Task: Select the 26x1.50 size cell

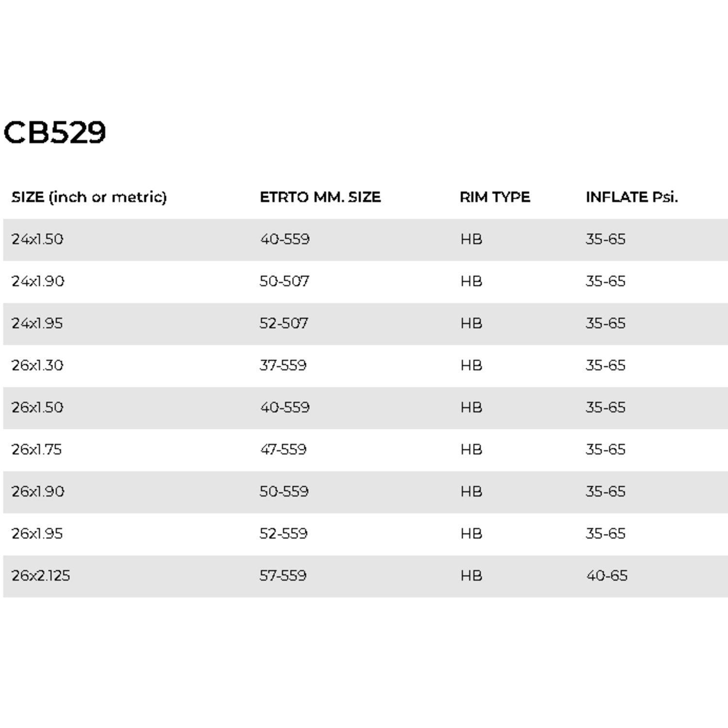Action: (37, 408)
